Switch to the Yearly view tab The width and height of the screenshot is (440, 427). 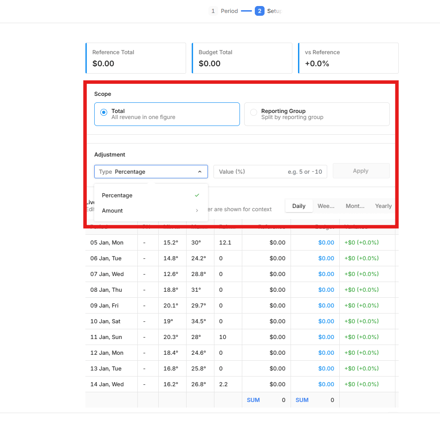[383, 206]
